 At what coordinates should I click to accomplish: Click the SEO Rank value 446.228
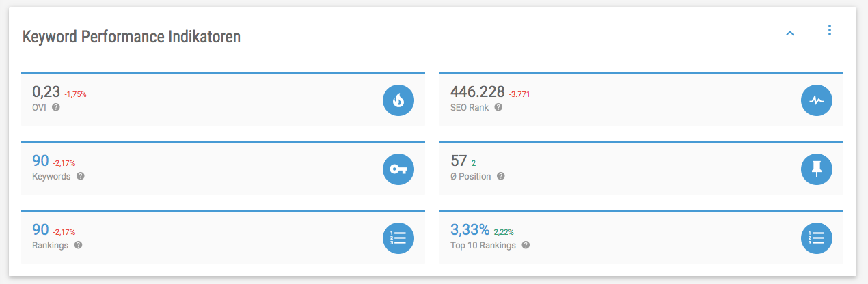(x=478, y=92)
